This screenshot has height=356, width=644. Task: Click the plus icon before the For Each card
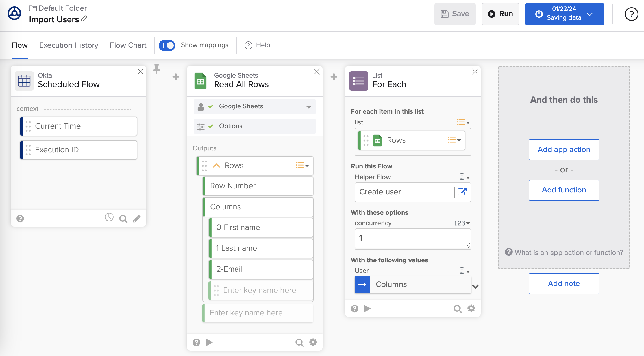[334, 77]
